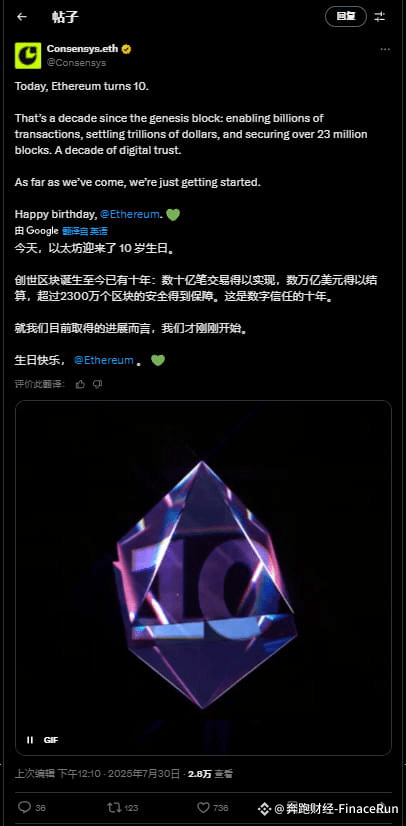Click the 上次编辑 edit history link
Image resolution: width=406 pixels, height=826 pixels.
click(x=34, y=774)
